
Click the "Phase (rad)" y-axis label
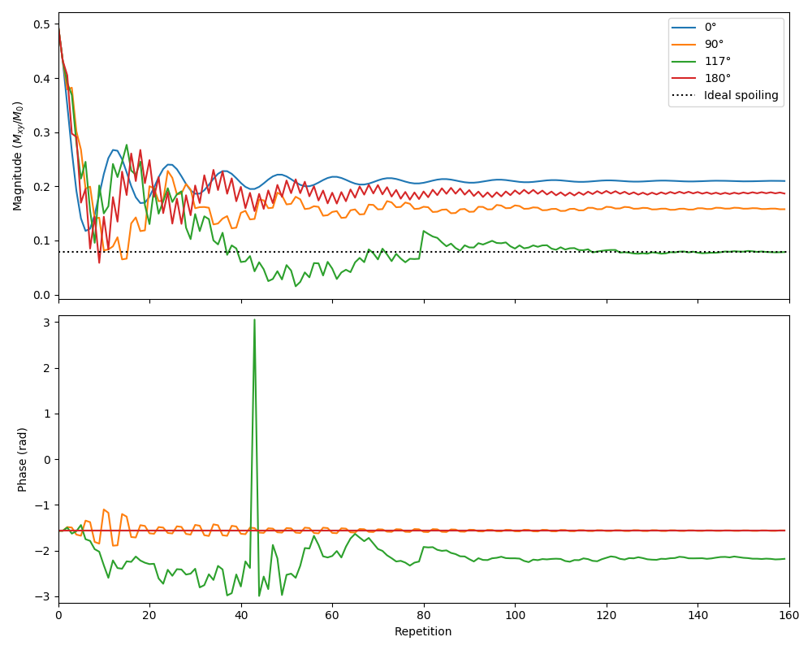(23, 459)
